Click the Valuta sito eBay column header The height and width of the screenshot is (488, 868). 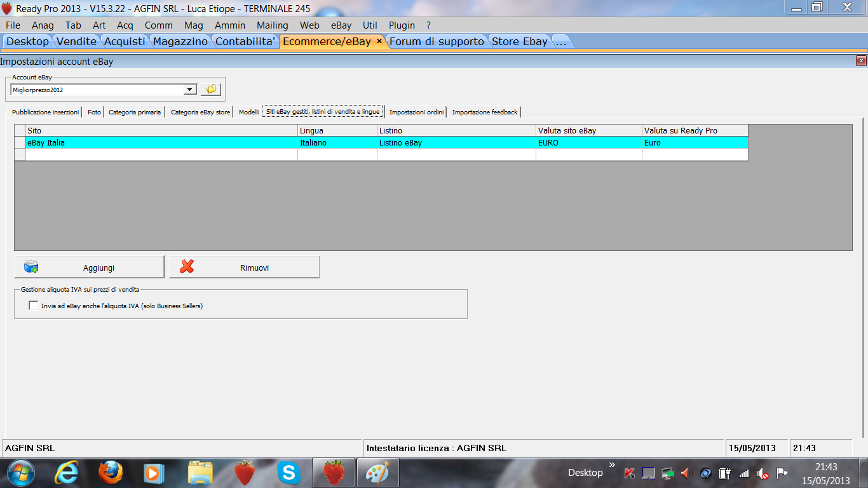[589, 131]
